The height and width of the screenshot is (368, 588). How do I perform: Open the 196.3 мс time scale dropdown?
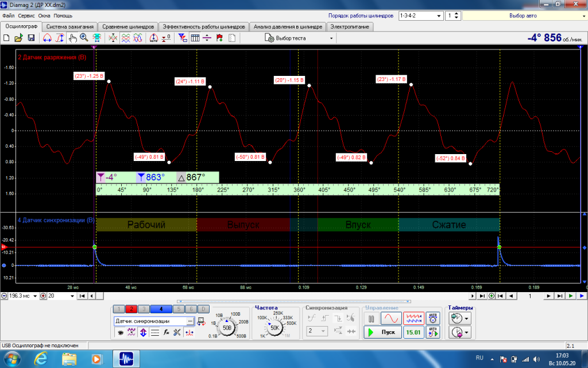pyautogui.click(x=35, y=296)
